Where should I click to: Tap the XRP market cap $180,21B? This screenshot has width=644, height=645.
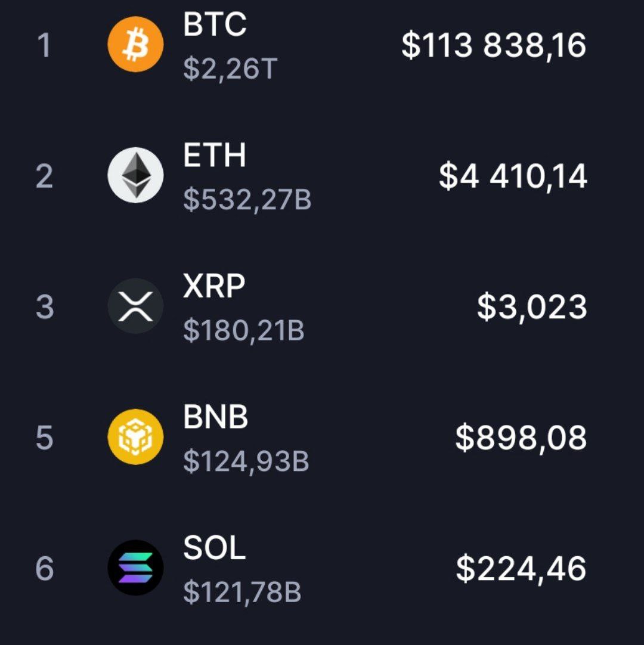tap(244, 331)
